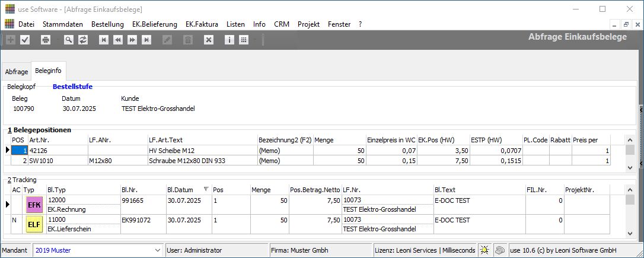
Task: Open the Bestellung menu
Action: click(x=107, y=24)
